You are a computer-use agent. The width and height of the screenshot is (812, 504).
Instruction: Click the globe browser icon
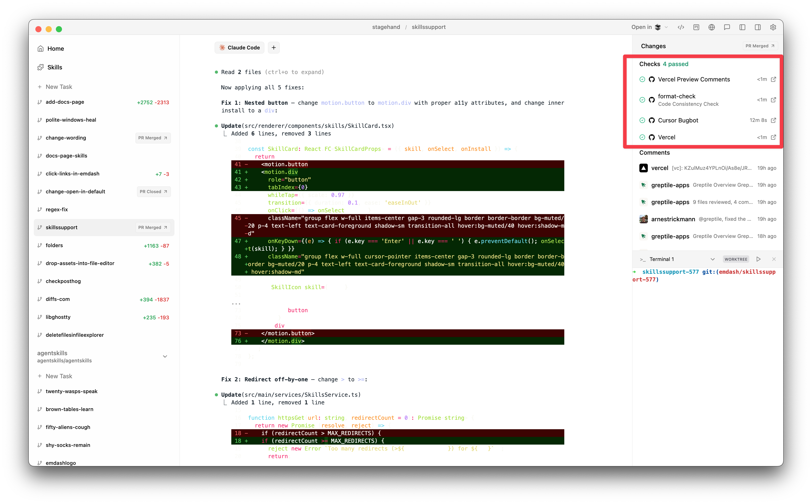(711, 27)
